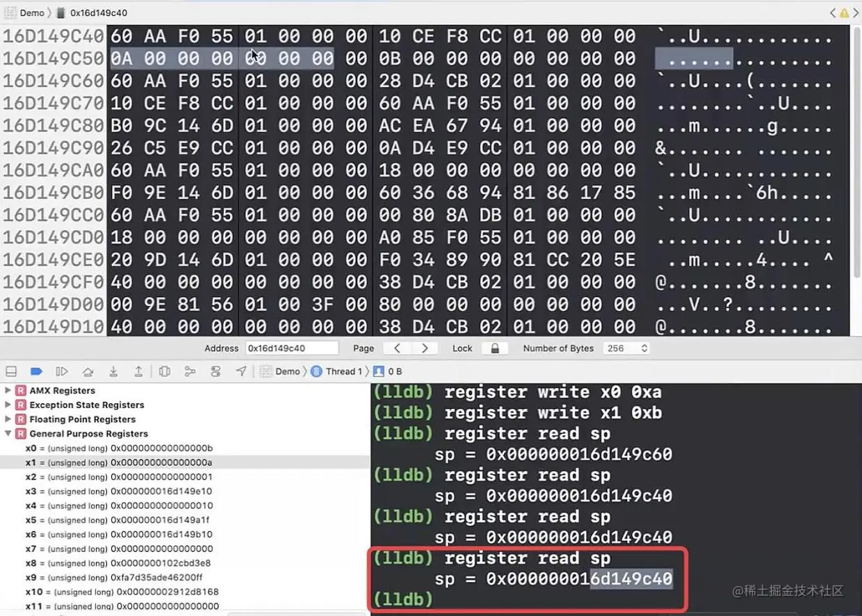Go to previous memory page
862x616 pixels.
(x=397, y=348)
